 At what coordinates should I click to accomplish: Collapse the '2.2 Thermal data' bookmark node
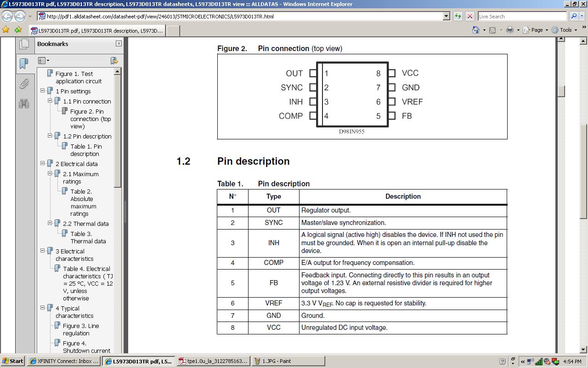tap(50, 223)
